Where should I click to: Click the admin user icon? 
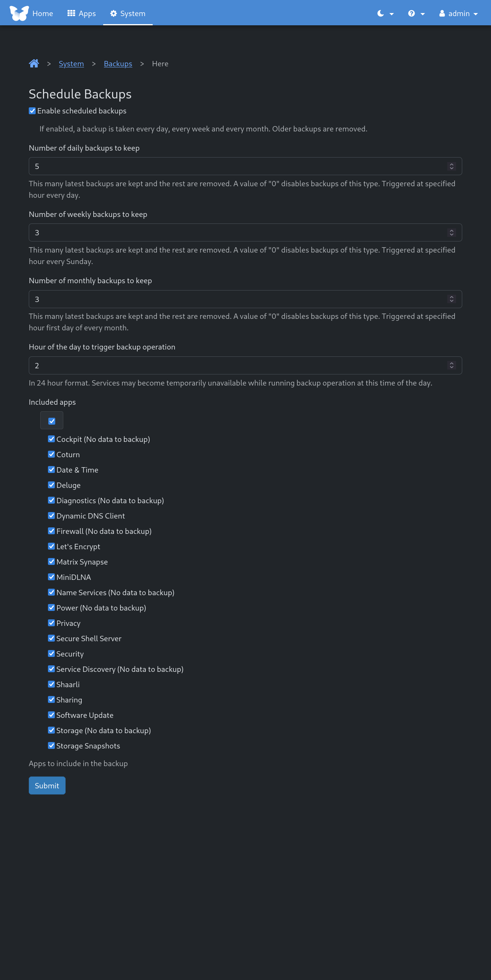coord(442,13)
